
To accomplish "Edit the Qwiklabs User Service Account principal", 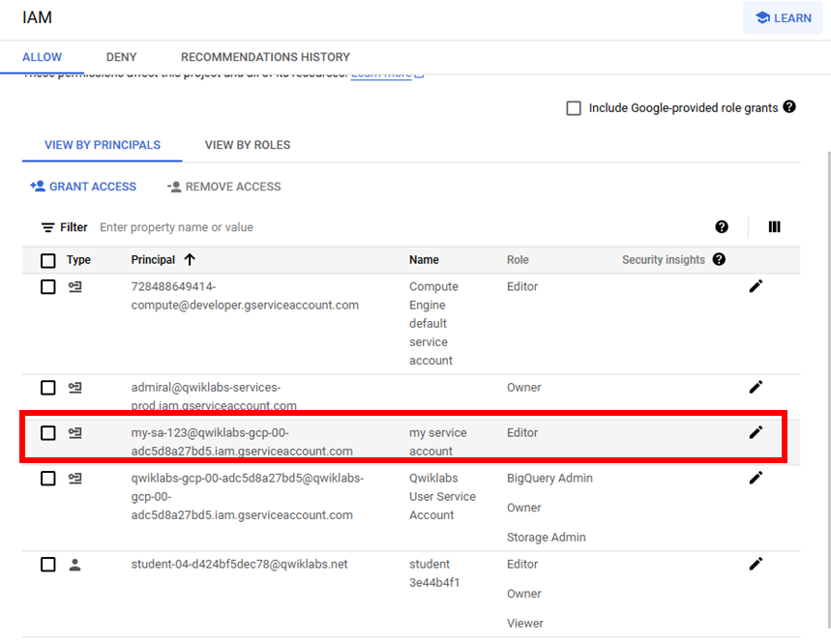I will pyautogui.click(x=756, y=478).
